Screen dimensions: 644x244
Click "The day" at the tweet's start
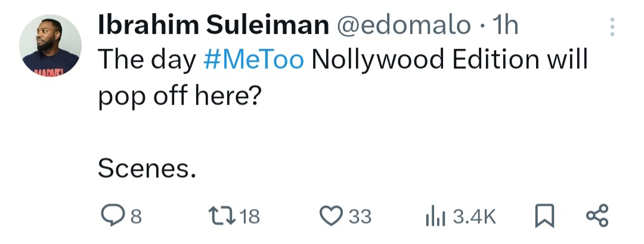tap(146, 60)
